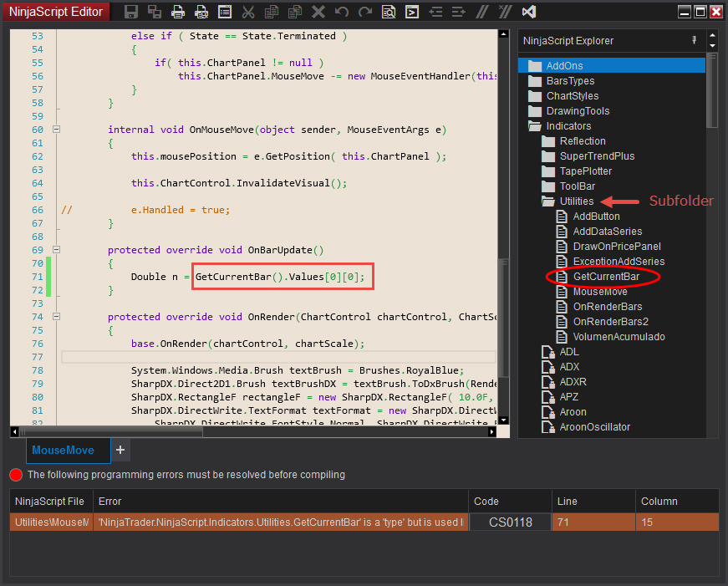The height and width of the screenshot is (586, 728).
Task: Click the Save icon in toolbar
Action: point(131,12)
